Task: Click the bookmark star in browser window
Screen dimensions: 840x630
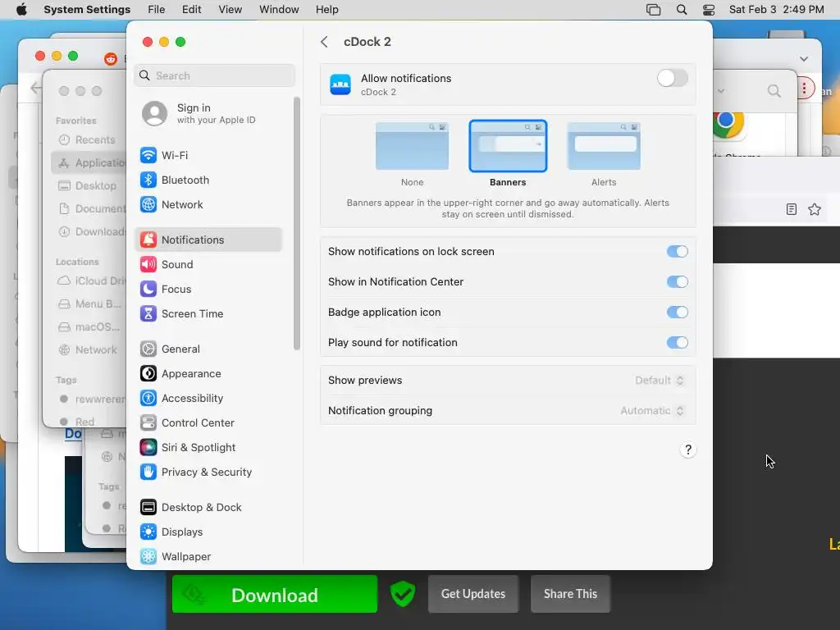Action: (815, 209)
